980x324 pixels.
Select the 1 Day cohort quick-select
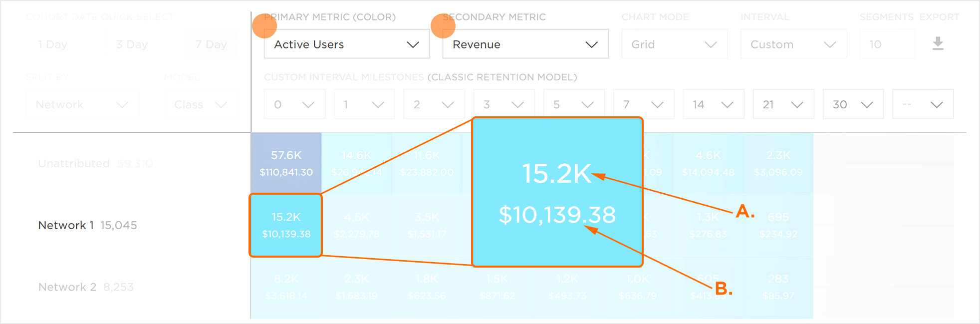[52, 44]
